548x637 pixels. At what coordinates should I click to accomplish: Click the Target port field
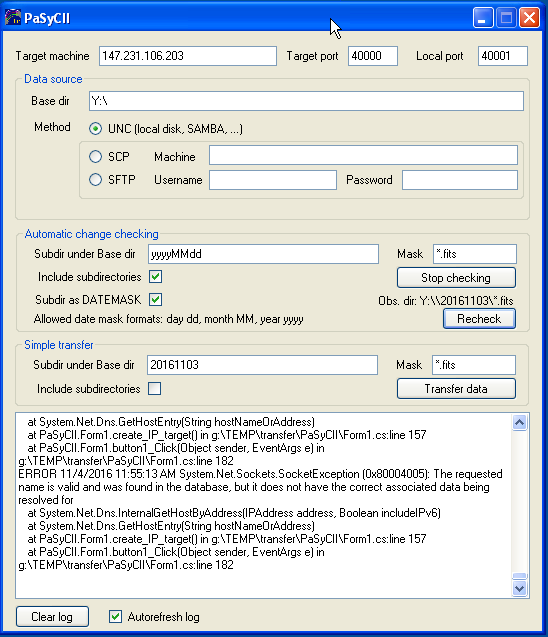coord(373,56)
